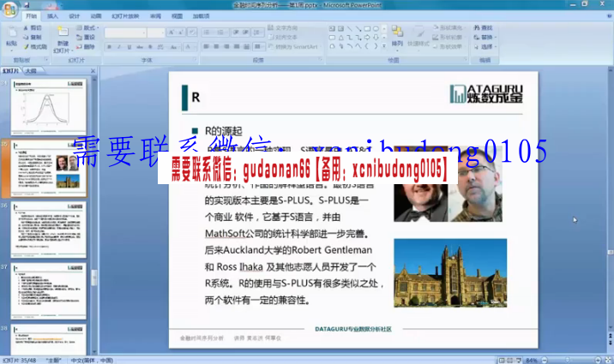Click Shape Fill (形状填充) button

pos(448,27)
